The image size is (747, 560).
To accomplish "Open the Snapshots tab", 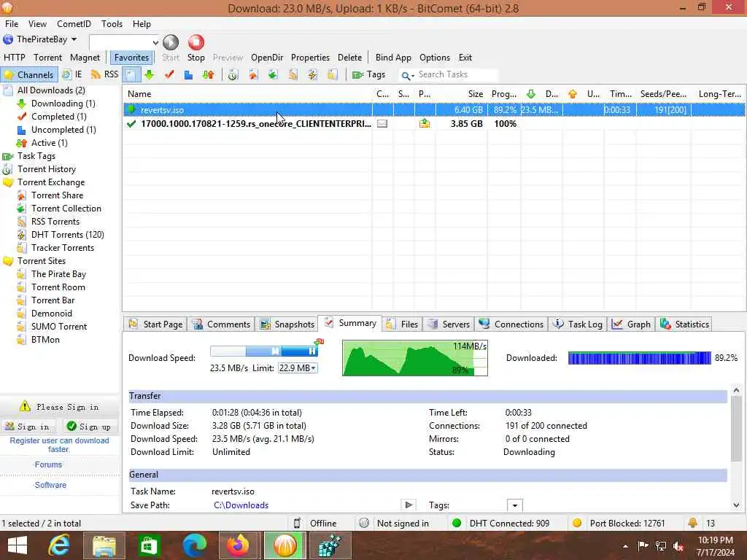I will [287, 324].
